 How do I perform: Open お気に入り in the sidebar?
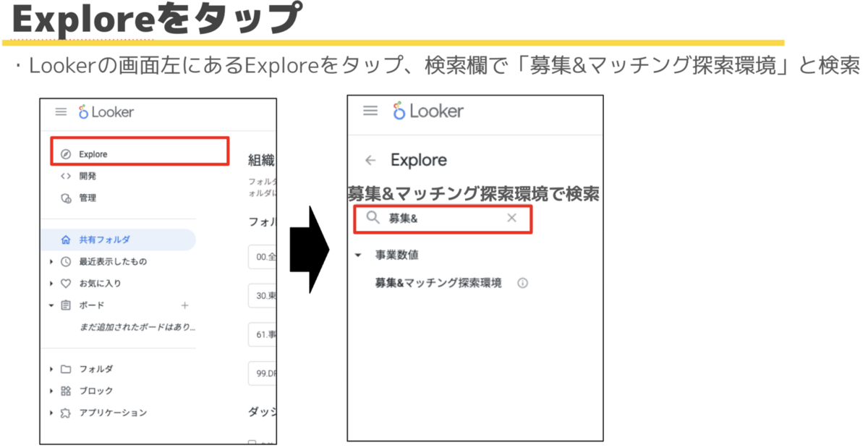point(100,283)
